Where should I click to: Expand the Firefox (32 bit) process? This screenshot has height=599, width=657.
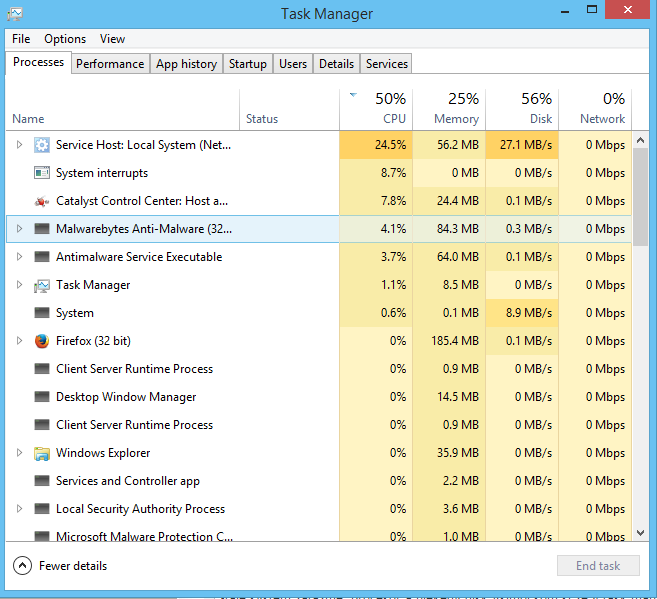[x=19, y=341]
